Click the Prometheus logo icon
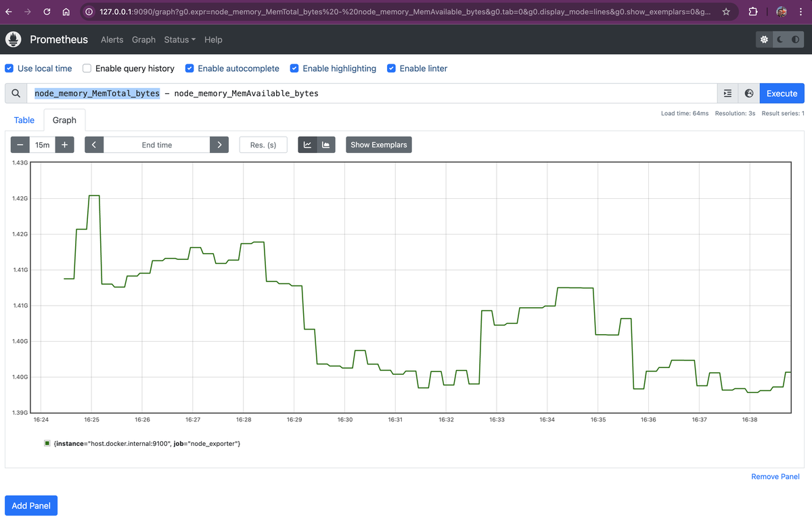Viewport: 812px width, 525px height. pos(14,39)
